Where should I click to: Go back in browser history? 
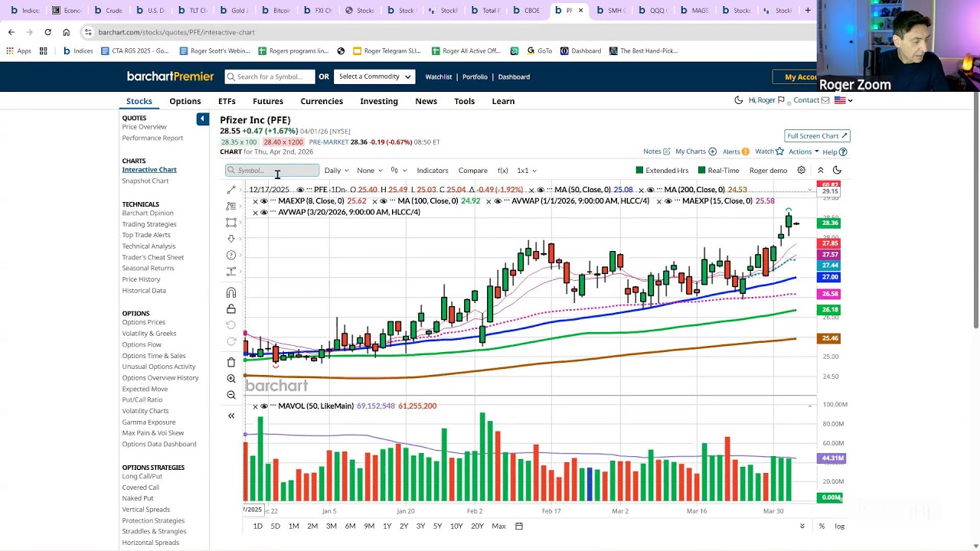[11, 32]
